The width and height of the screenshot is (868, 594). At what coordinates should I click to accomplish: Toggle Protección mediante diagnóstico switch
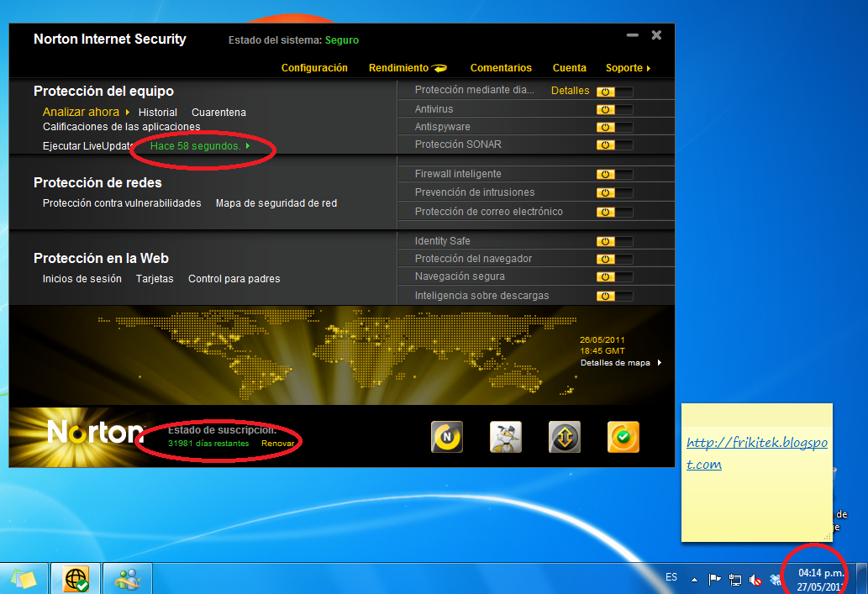[x=614, y=92]
